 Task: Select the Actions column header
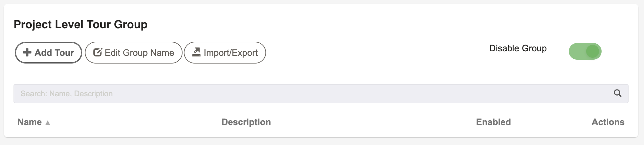click(x=608, y=122)
